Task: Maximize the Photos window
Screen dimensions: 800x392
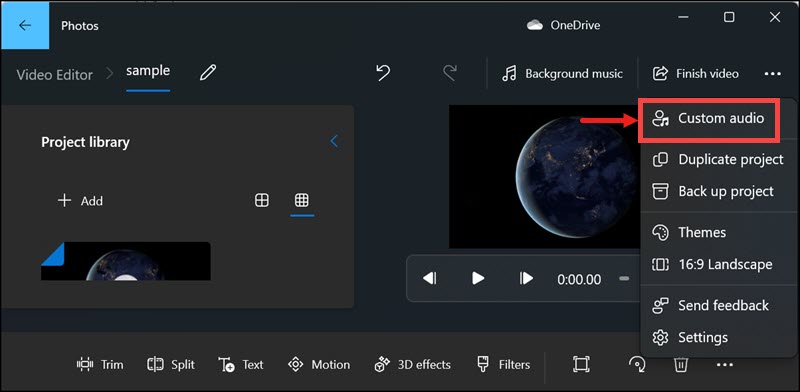Action: (729, 17)
